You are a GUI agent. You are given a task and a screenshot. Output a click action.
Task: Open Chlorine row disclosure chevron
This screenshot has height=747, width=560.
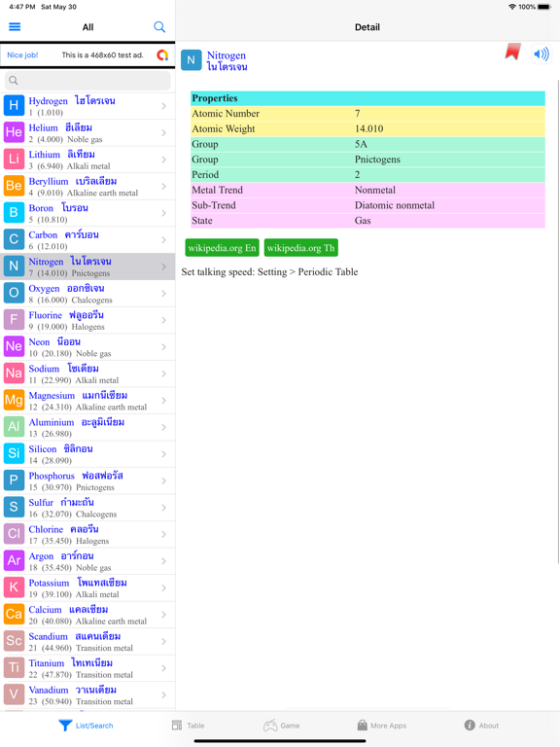click(163, 534)
